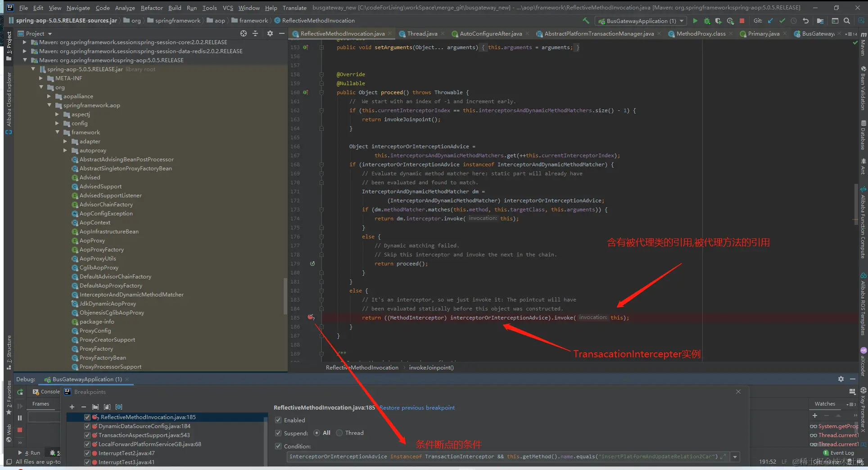Open the VCS menu
This screenshot has width=868, height=470.
pyautogui.click(x=228, y=8)
